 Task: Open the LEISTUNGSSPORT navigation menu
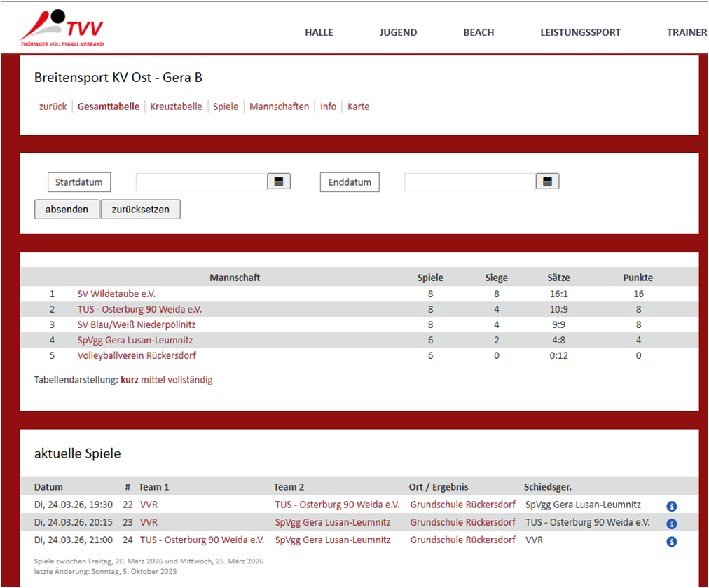click(580, 32)
